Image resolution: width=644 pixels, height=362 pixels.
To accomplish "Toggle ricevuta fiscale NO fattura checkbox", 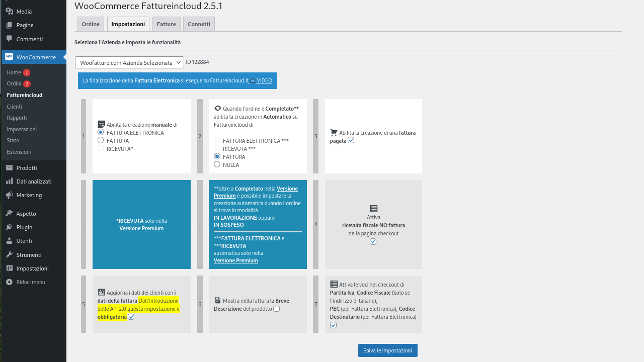I will [373, 241].
